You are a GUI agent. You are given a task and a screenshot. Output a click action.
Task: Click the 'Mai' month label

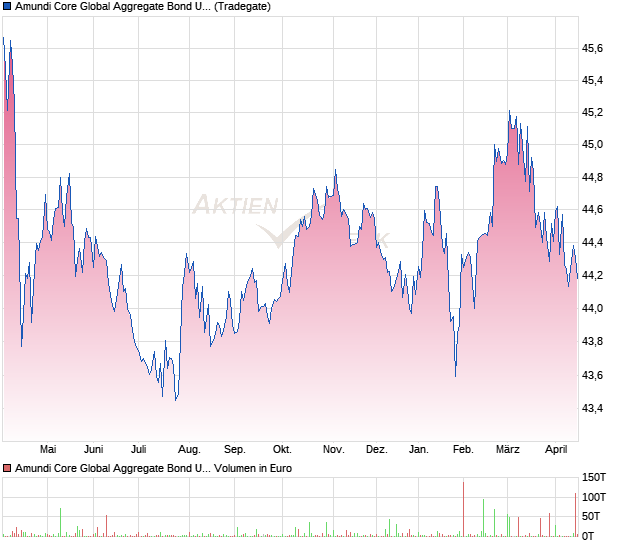tap(48, 450)
